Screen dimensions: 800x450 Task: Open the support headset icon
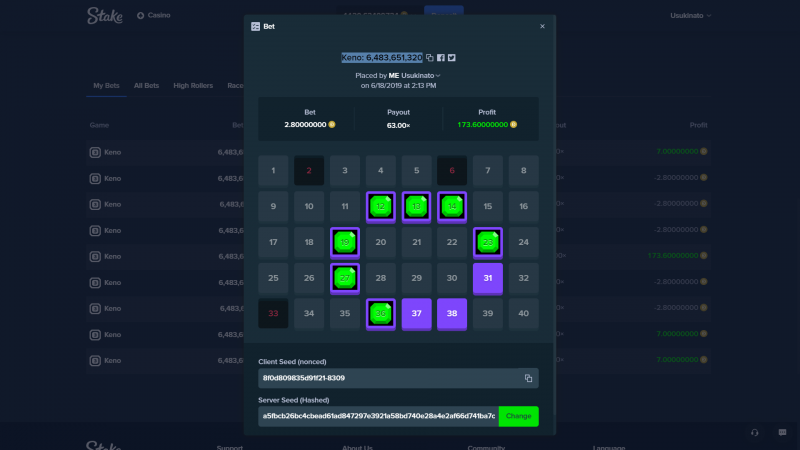click(755, 433)
